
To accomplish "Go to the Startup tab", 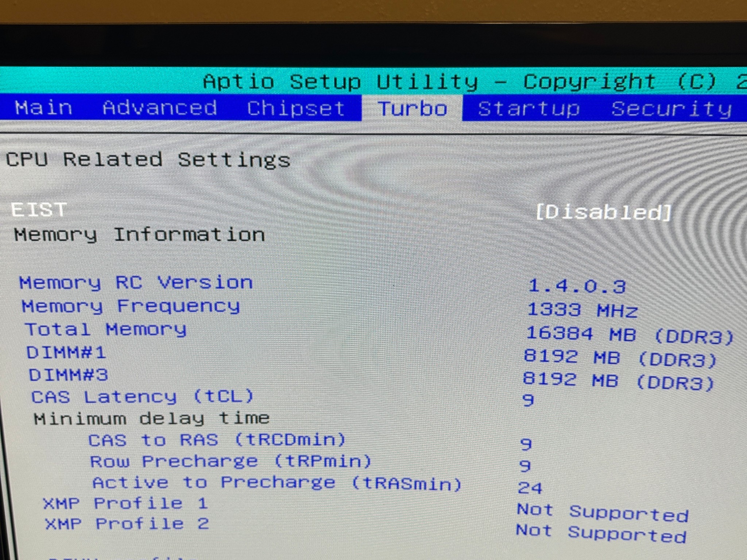I will click(x=529, y=109).
